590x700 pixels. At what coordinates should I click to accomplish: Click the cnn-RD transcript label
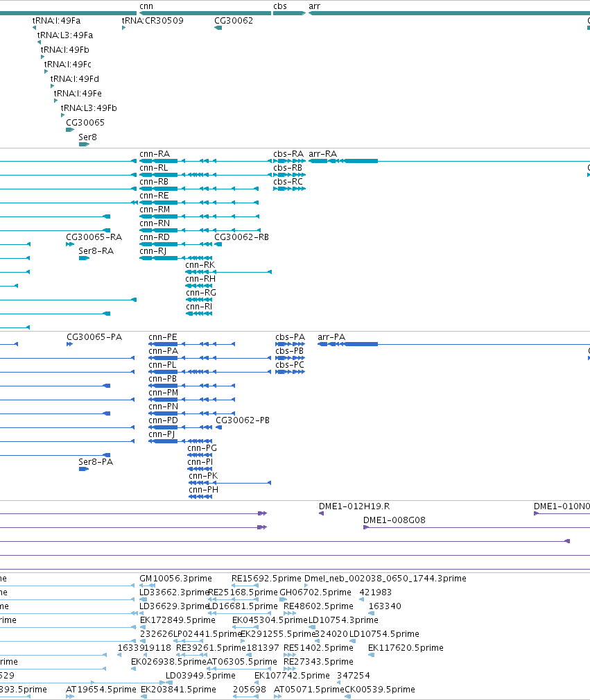(x=155, y=237)
